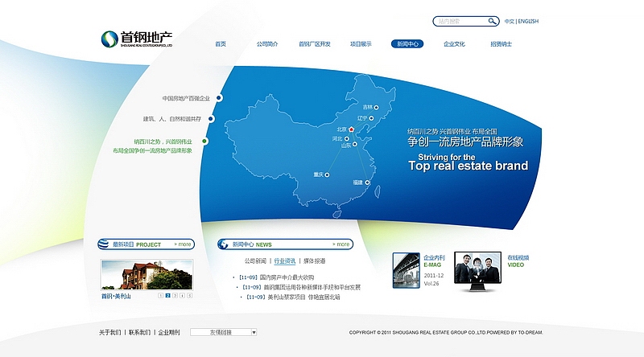Open the 公司简介 menu item

pos(267,44)
